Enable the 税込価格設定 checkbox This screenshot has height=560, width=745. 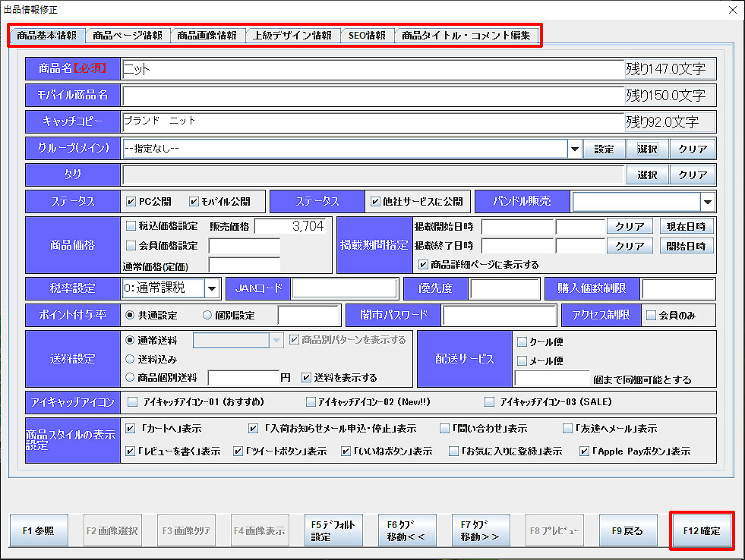[131, 225]
